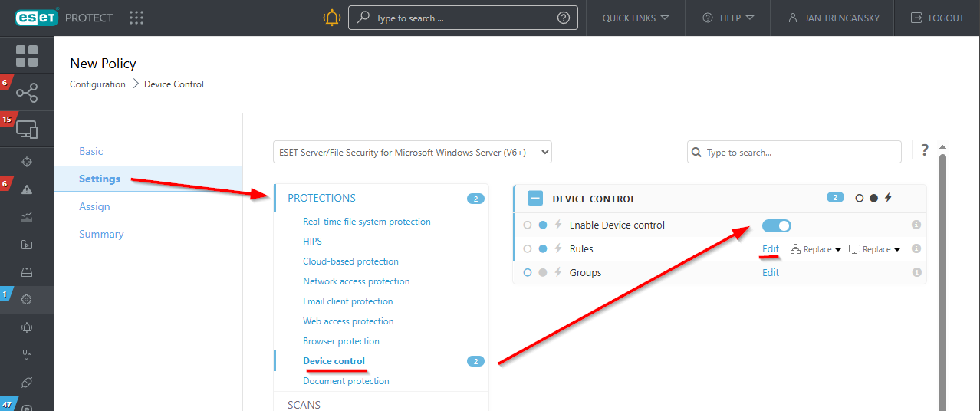The width and height of the screenshot is (980, 411).
Task: Select the not-apply circle on Rules row
Action: point(527,249)
